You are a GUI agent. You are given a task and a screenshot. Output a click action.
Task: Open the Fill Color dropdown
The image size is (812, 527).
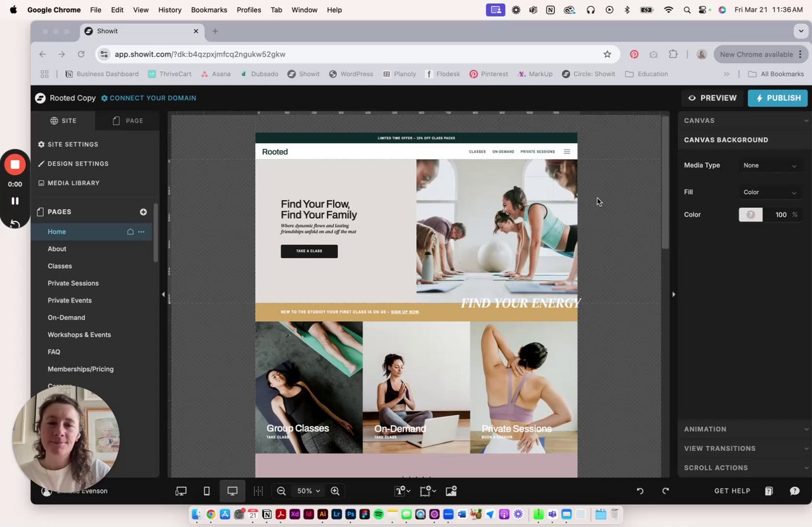tap(769, 192)
